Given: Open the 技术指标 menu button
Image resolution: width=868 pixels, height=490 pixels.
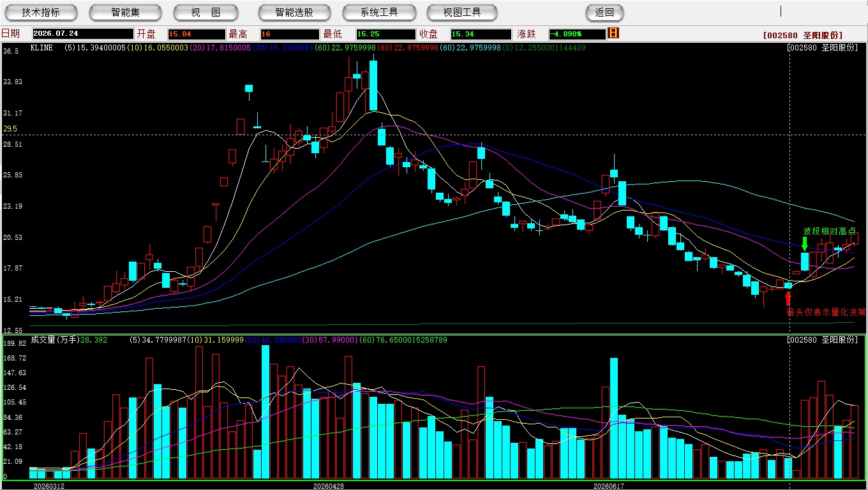Looking at the screenshot, I should click(x=41, y=13).
